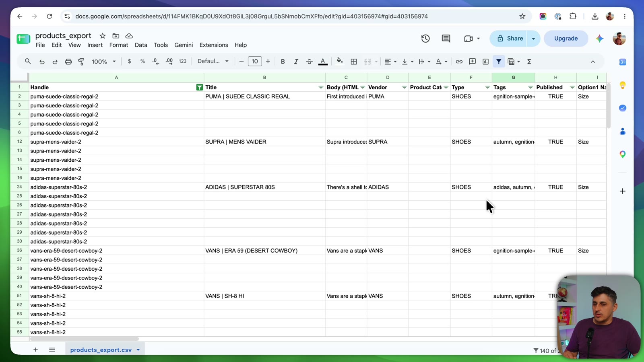
Task: Open all comments panel
Action: click(446, 39)
